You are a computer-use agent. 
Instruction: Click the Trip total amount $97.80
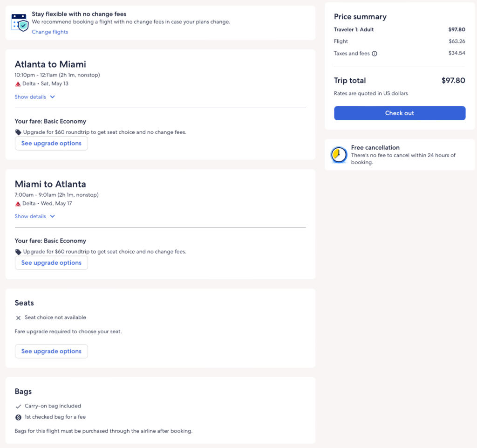tap(453, 81)
